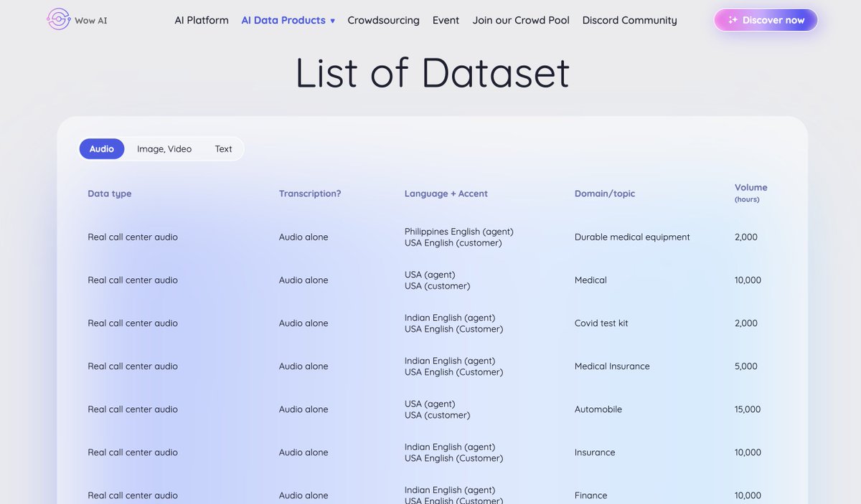Open the AI Platform menu item

tap(202, 20)
